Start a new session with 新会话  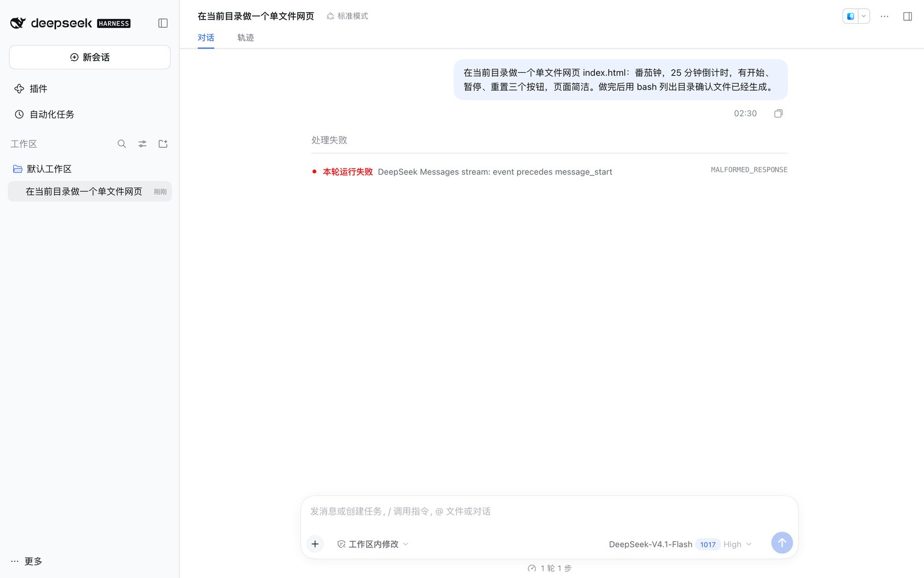pyautogui.click(x=90, y=57)
